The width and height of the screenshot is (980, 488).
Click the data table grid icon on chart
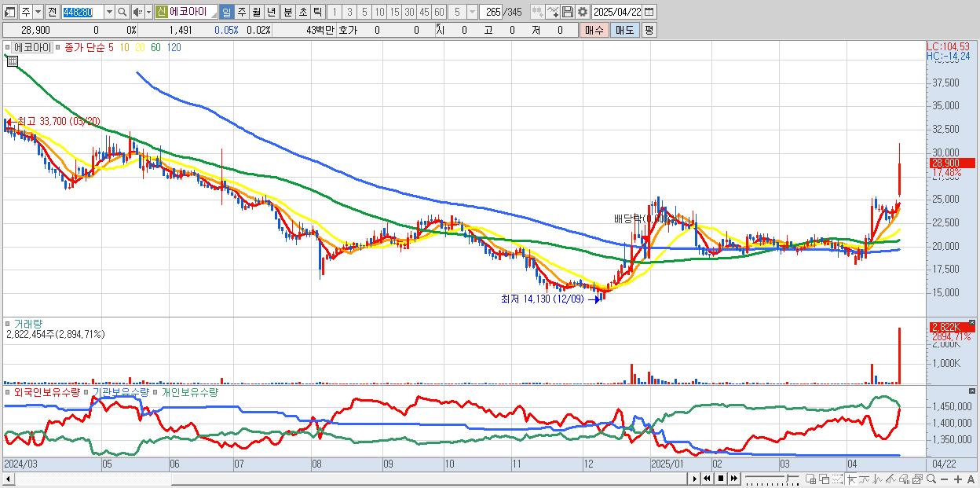[x=13, y=62]
